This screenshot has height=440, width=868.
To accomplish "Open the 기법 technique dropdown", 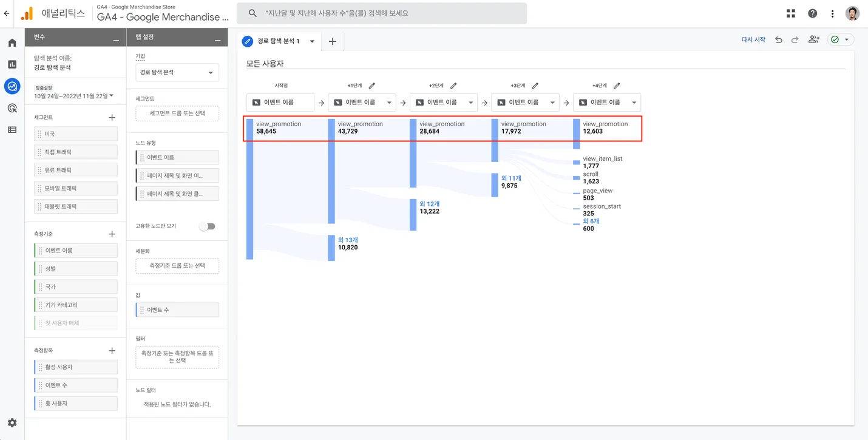I will point(177,72).
